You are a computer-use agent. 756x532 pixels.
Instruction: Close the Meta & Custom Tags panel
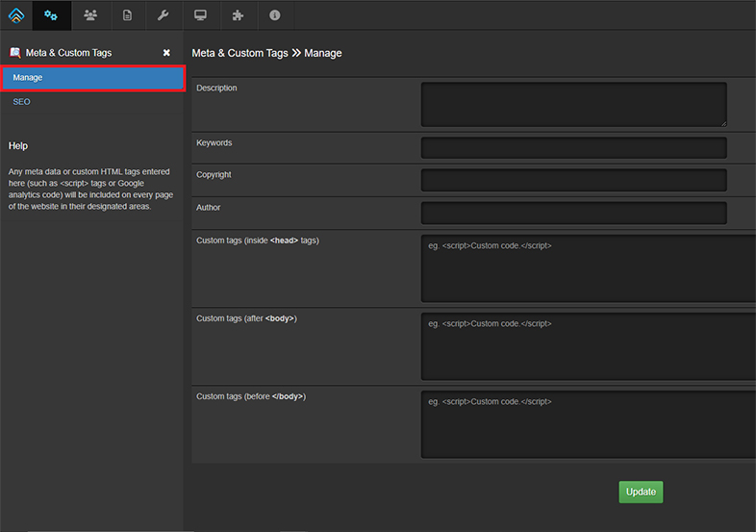coord(166,53)
